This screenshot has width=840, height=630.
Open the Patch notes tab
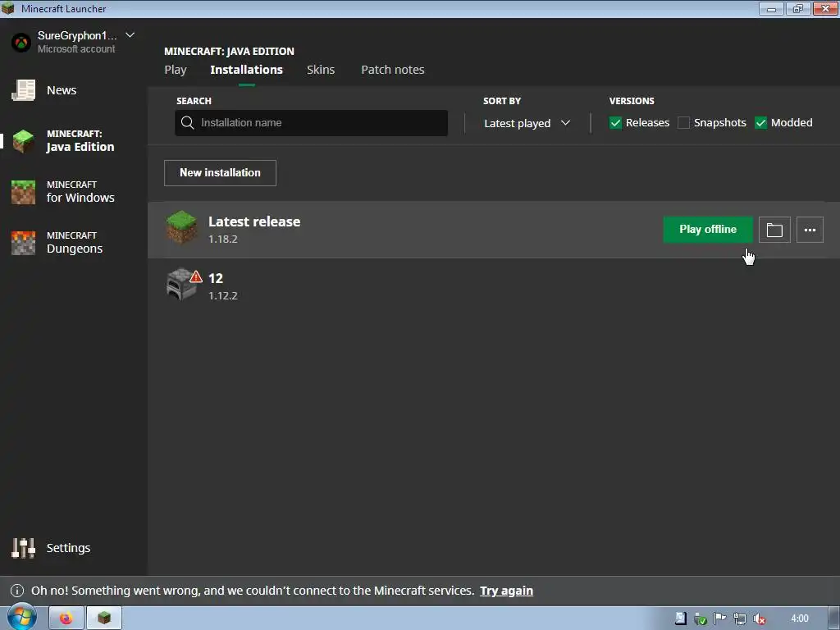393,70
